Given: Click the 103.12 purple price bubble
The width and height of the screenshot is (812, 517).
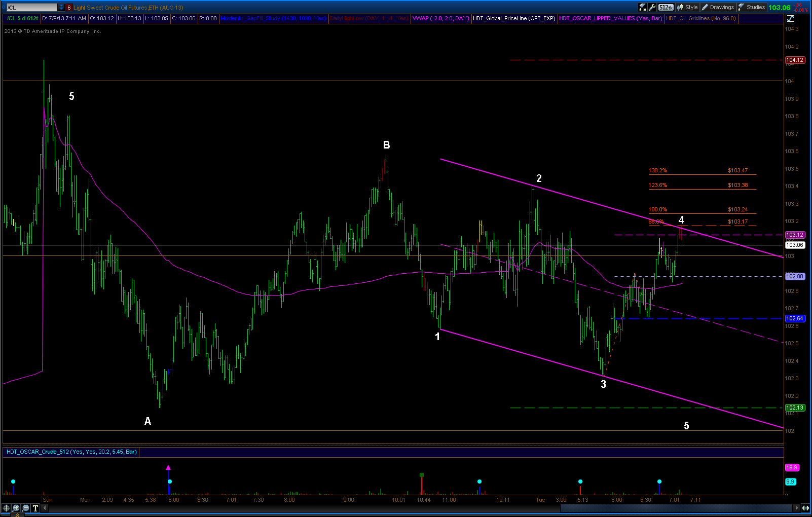Looking at the screenshot, I should pyautogui.click(x=795, y=235).
